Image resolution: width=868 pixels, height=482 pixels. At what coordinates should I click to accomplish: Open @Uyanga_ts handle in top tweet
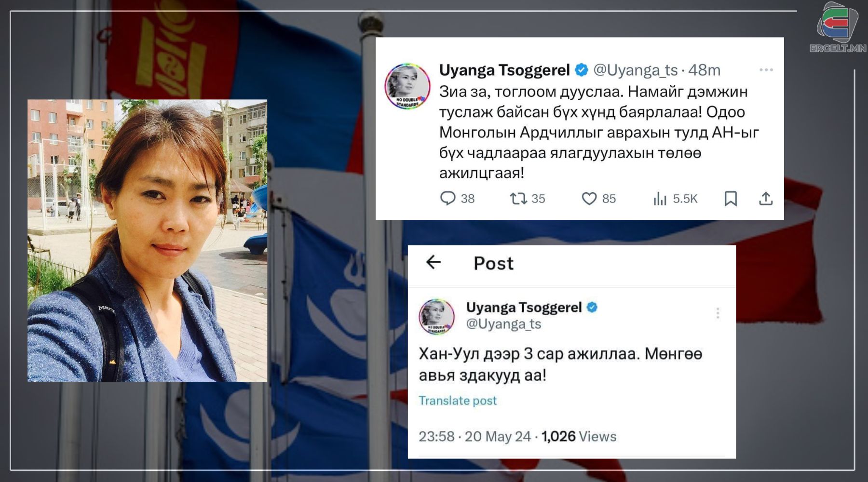pyautogui.click(x=636, y=70)
